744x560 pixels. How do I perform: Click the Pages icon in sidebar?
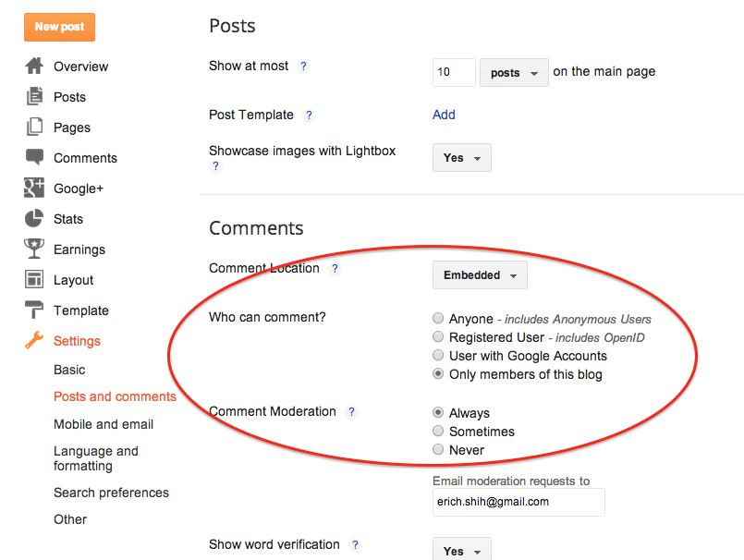click(34, 128)
